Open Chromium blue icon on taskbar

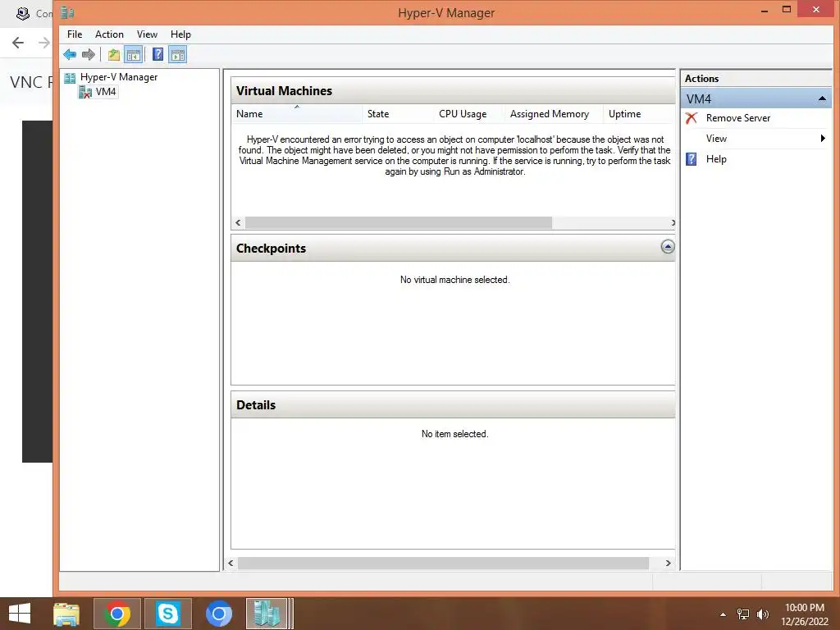(x=218, y=614)
